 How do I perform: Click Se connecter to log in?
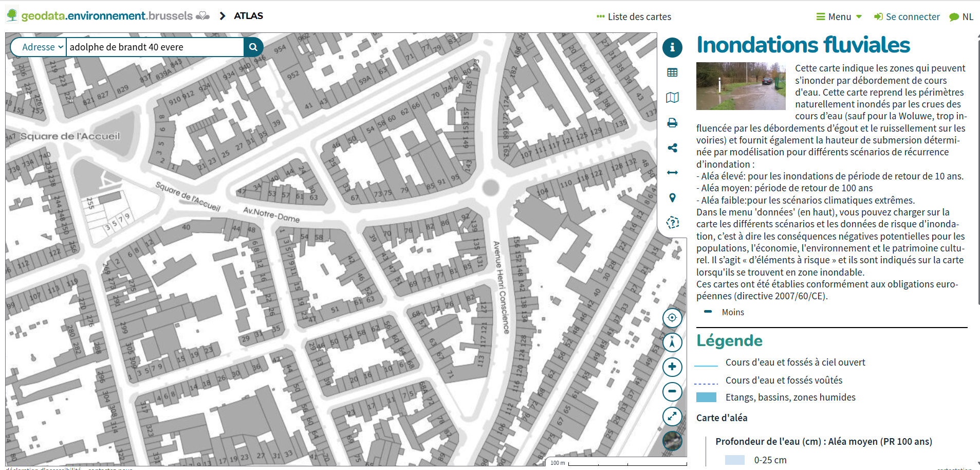(907, 17)
